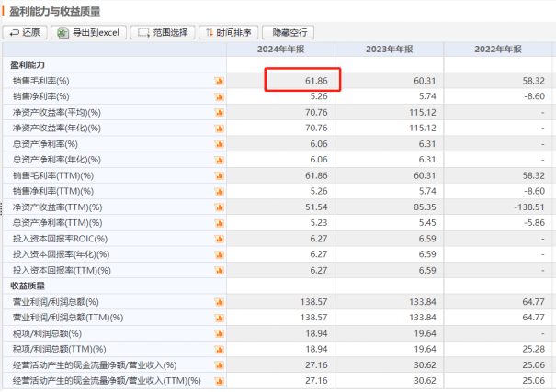This screenshot has height=392, width=556.
Task: Toggle 时间排序 time sort order
Action: [228, 32]
